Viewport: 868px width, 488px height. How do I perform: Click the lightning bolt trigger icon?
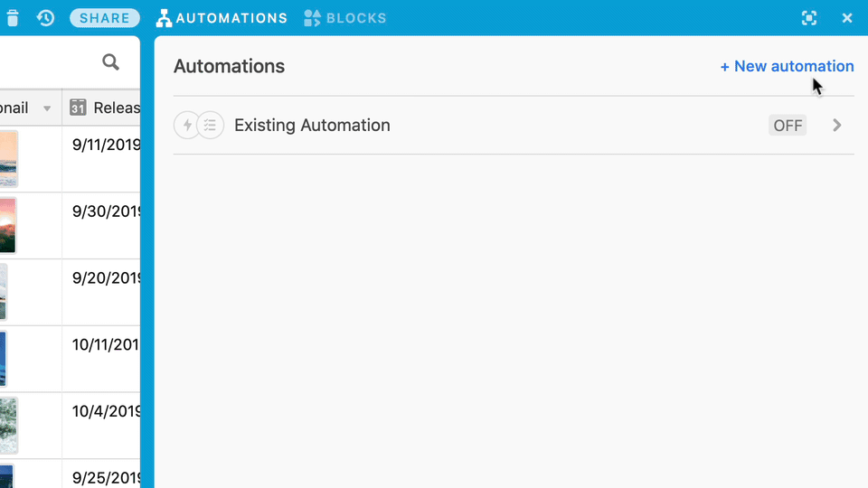[187, 125]
